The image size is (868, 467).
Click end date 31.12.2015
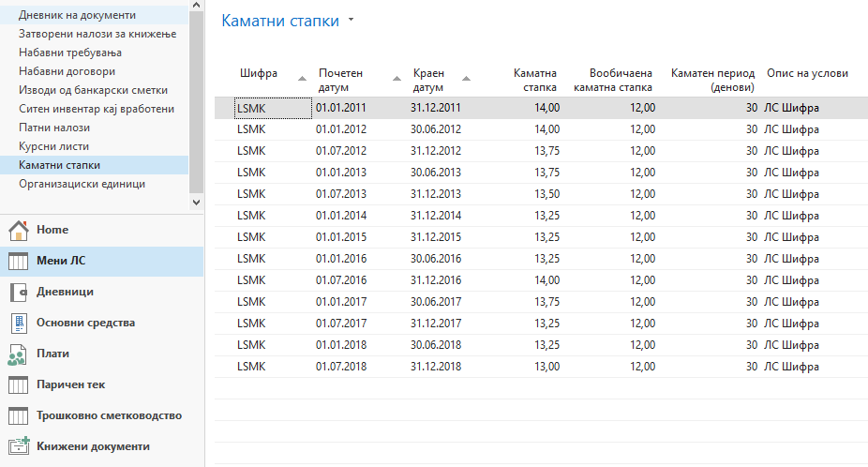(436, 237)
